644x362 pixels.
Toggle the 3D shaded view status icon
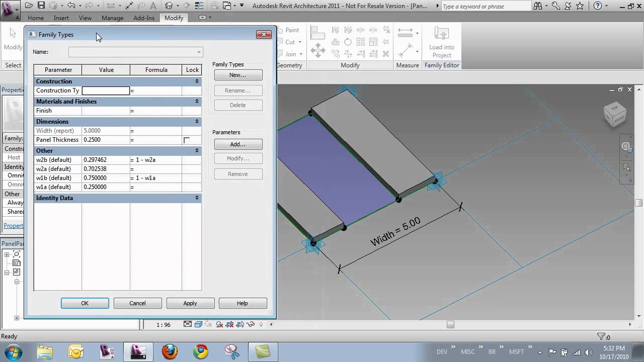click(198, 324)
